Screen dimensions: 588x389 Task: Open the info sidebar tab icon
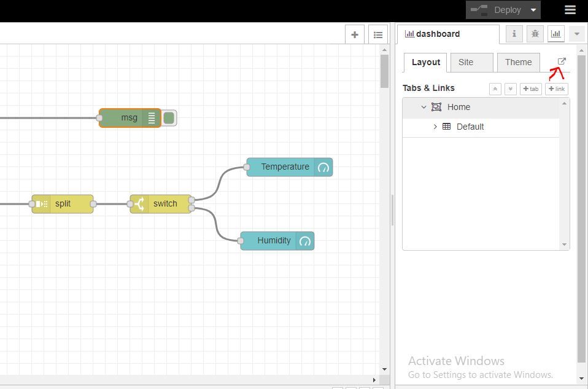[x=514, y=34]
